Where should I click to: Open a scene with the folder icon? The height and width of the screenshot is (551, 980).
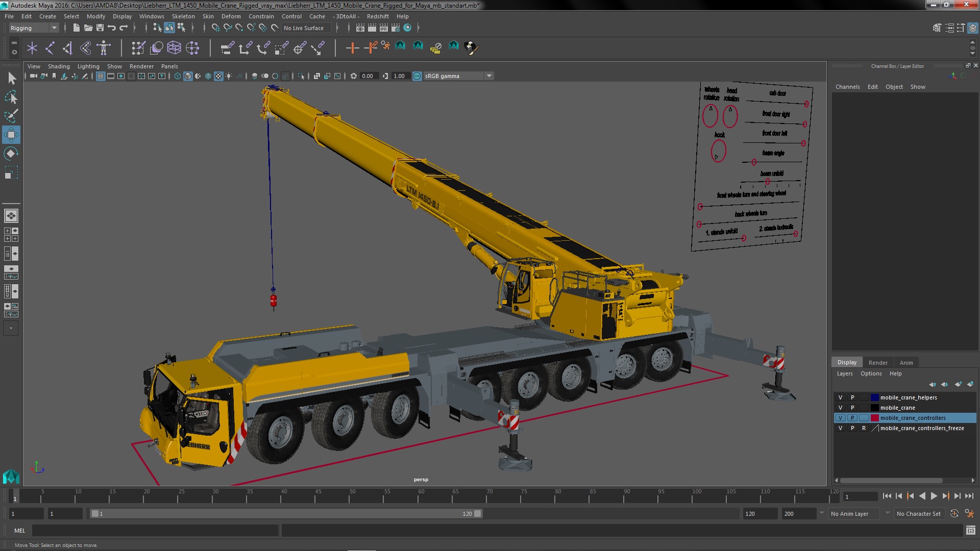coord(88,28)
